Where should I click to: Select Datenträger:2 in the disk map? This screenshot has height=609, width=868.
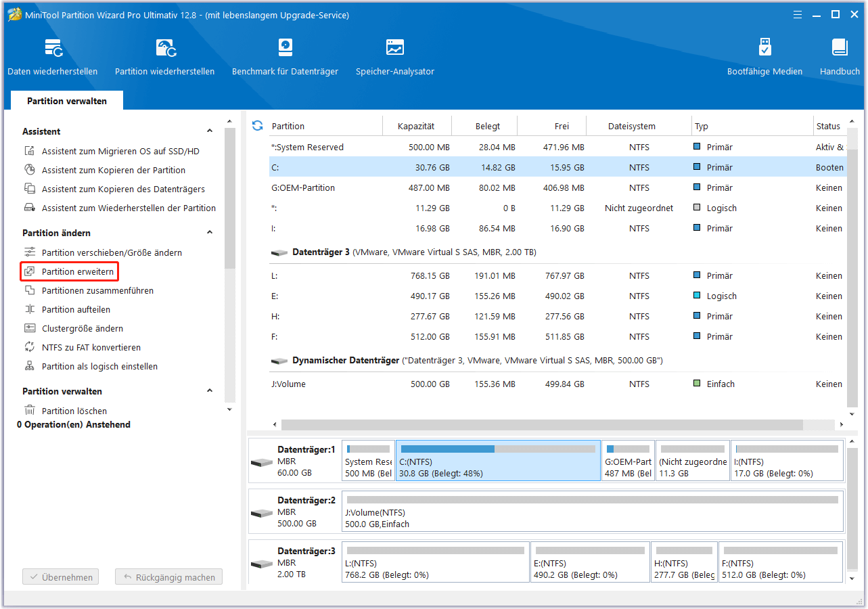coord(295,512)
